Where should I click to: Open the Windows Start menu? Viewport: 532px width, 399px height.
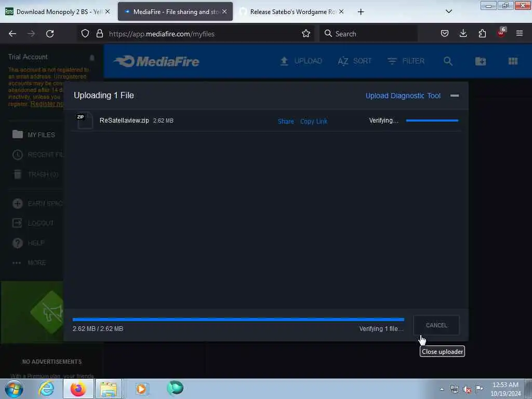coord(14,389)
